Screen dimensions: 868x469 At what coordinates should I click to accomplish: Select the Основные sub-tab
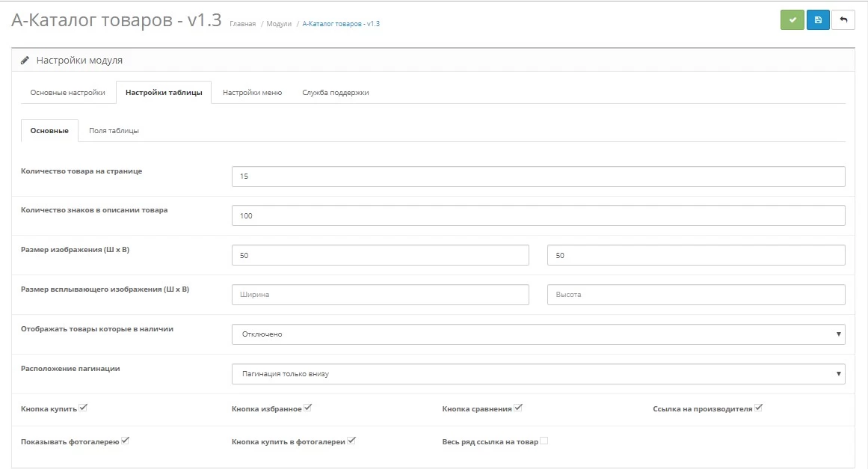[49, 131]
